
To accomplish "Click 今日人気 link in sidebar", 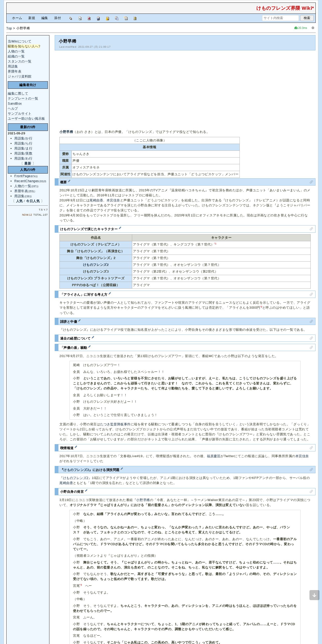I will pyautogui.click(x=33, y=201).
